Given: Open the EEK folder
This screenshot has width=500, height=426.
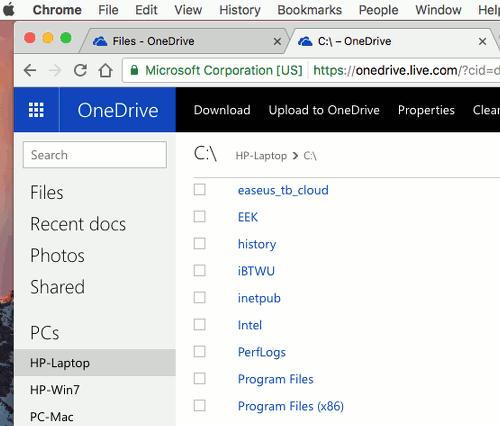Looking at the screenshot, I should tap(248, 217).
